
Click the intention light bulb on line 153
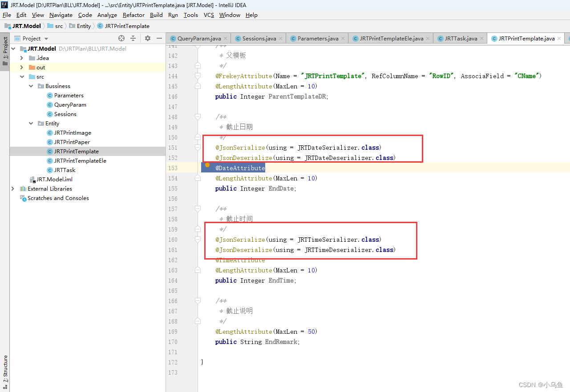click(x=207, y=165)
